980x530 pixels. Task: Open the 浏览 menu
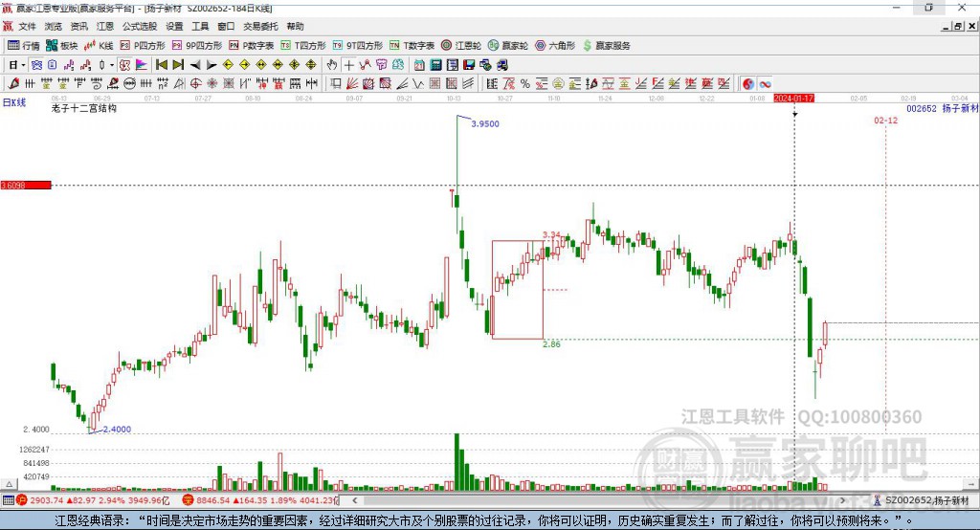tap(54, 26)
